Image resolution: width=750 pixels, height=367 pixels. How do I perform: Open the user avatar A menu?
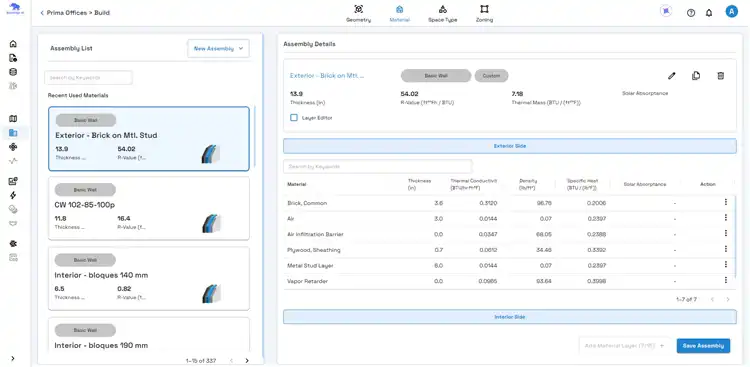click(x=731, y=12)
